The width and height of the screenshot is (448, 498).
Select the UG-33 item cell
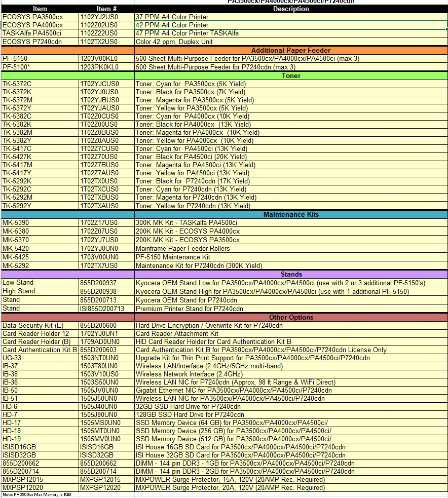click(x=40, y=358)
